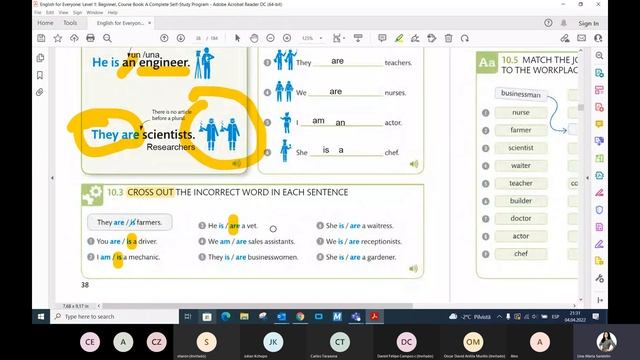Open the attachments paperclip panel

[40, 92]
